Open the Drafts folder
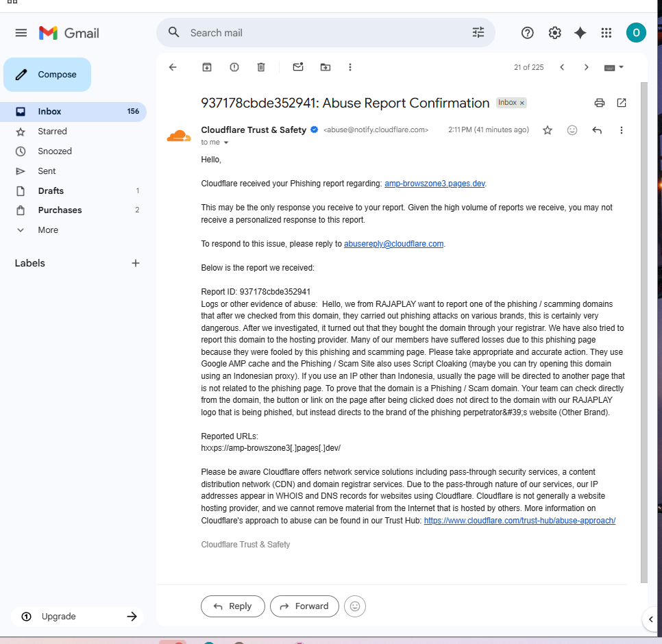The height and width of the screenshot is (644, 662). [73, 190]
